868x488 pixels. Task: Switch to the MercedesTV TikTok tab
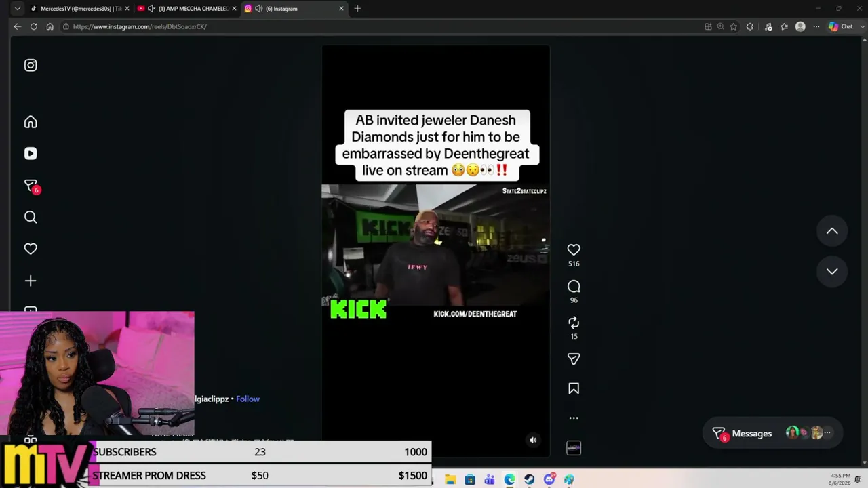click(79, 9)
